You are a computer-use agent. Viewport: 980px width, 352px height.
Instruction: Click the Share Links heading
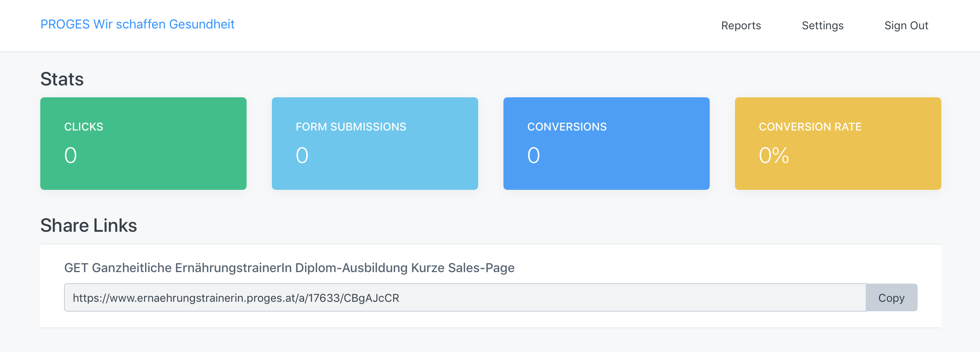click(89, 225)
